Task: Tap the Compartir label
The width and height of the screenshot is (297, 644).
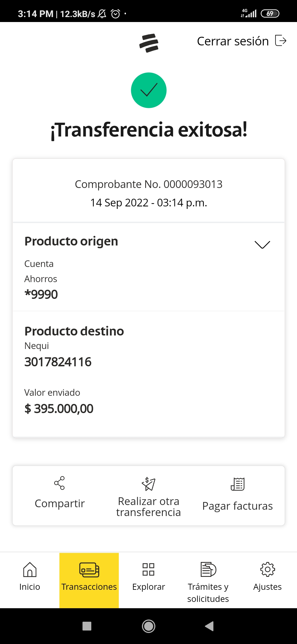Action: pos(60,503)
